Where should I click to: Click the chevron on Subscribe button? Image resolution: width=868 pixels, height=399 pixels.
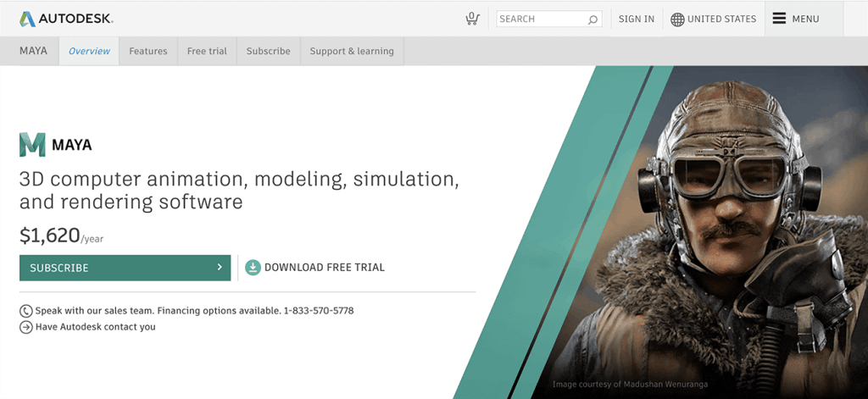click(220, 268)
